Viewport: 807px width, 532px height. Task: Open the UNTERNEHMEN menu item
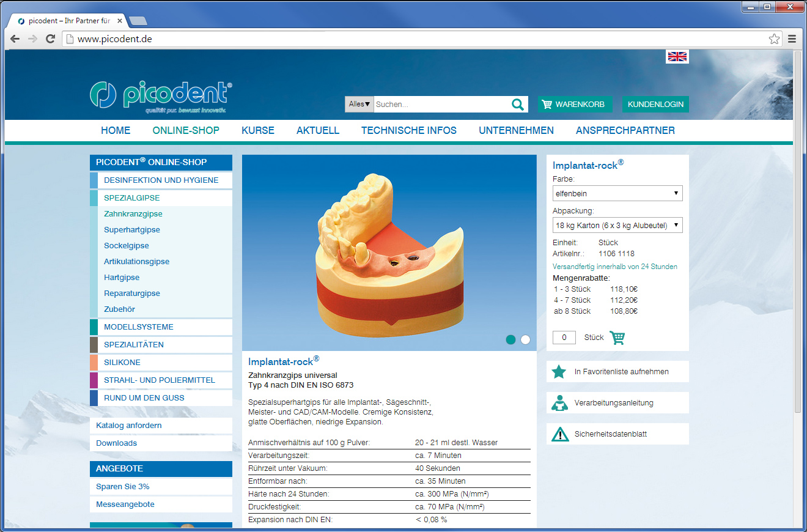pyautogui.click(x=516, y=130)
